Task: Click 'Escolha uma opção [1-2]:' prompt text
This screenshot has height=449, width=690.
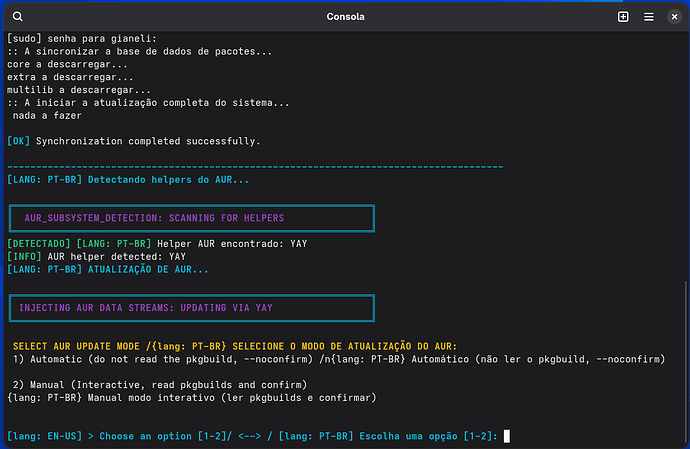Action: pyautogui.click(x=429, y=436)
